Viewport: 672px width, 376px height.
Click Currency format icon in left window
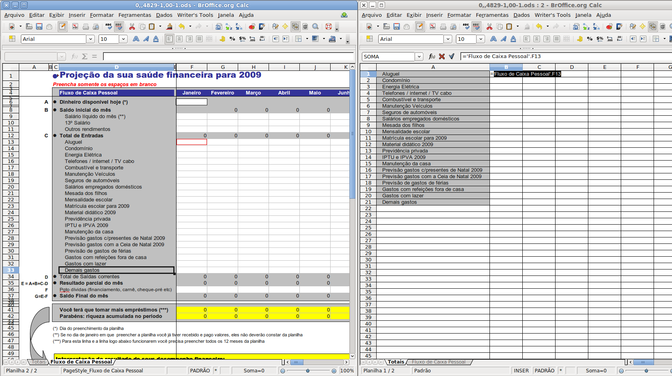click(x=222, y=39)
